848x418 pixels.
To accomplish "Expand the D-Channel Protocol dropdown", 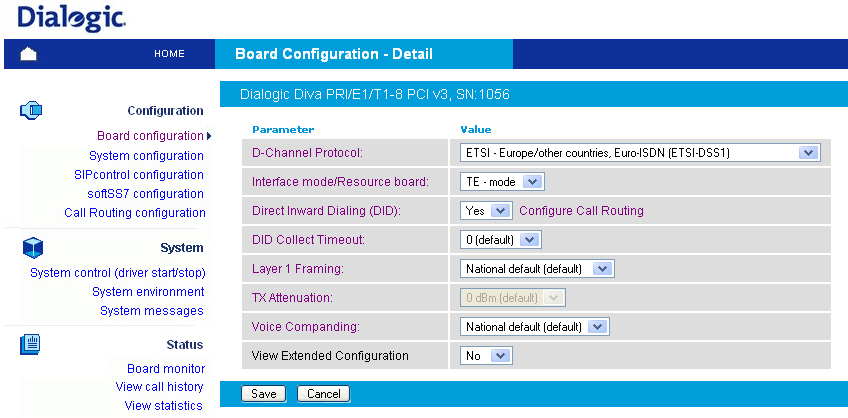I will point(640,153).
